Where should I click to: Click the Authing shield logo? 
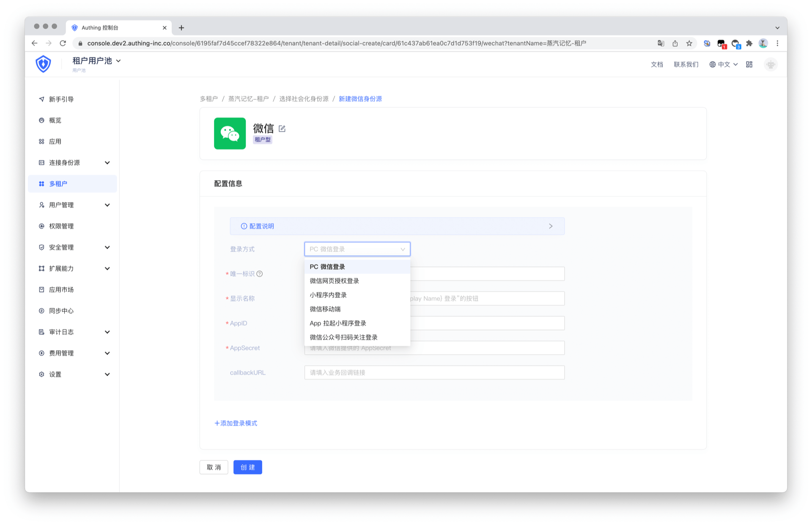click(x=43, y=64)
